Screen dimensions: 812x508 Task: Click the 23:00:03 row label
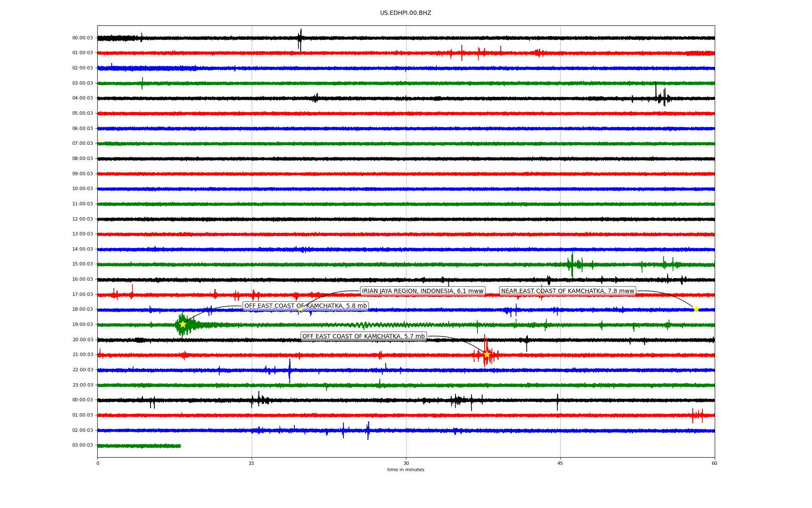82,385
